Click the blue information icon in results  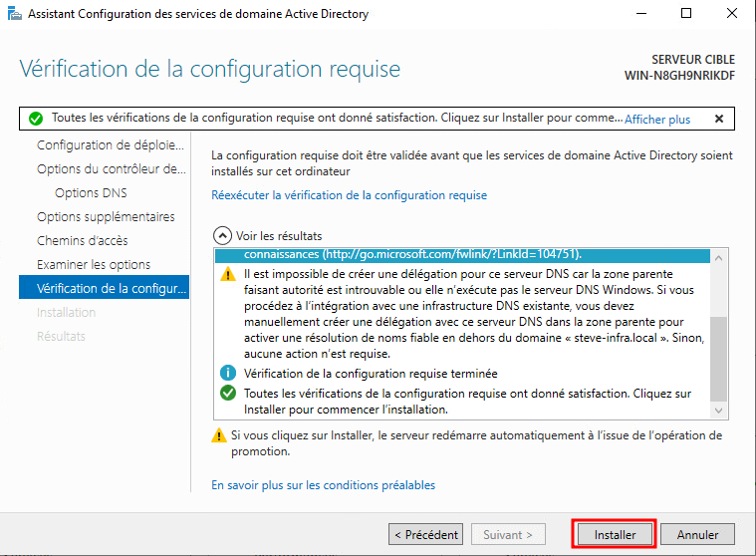pyautogui.click(x=225, y=374)
